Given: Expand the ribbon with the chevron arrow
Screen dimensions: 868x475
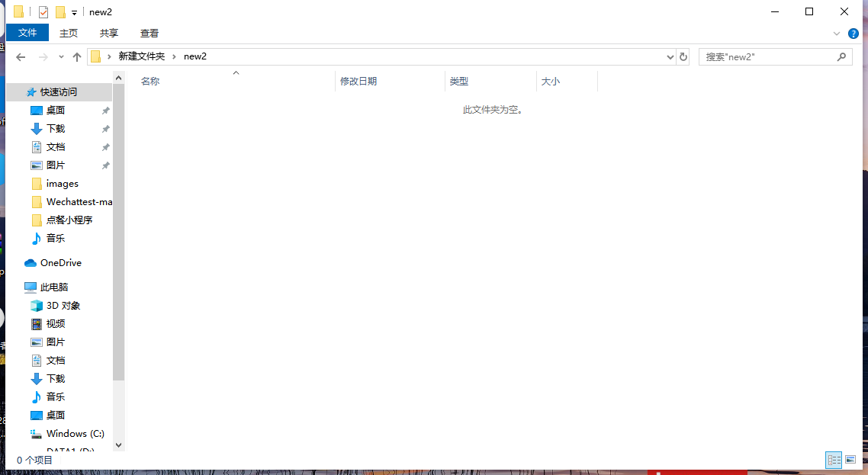Looking at the screenshot, I should (x=837, y=34).
